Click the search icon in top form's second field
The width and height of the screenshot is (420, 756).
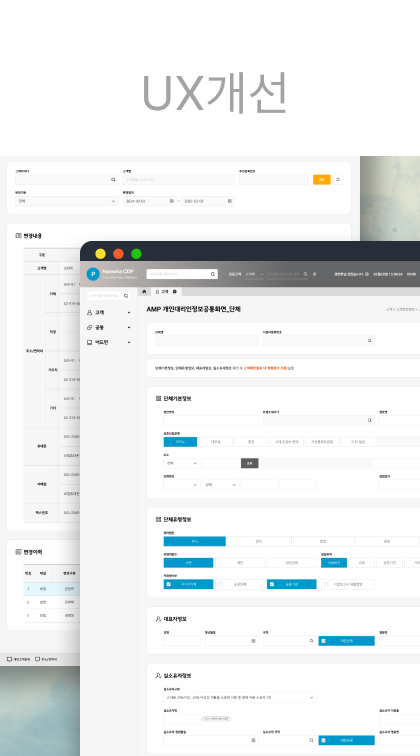pyautogui.click(x=370, y=340)
